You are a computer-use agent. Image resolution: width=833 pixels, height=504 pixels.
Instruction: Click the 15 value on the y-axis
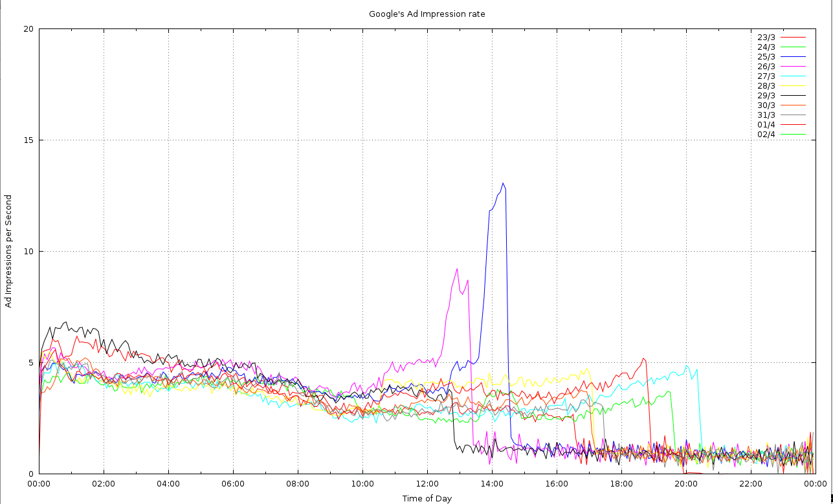pyautogui.click(x=28, y=140)
